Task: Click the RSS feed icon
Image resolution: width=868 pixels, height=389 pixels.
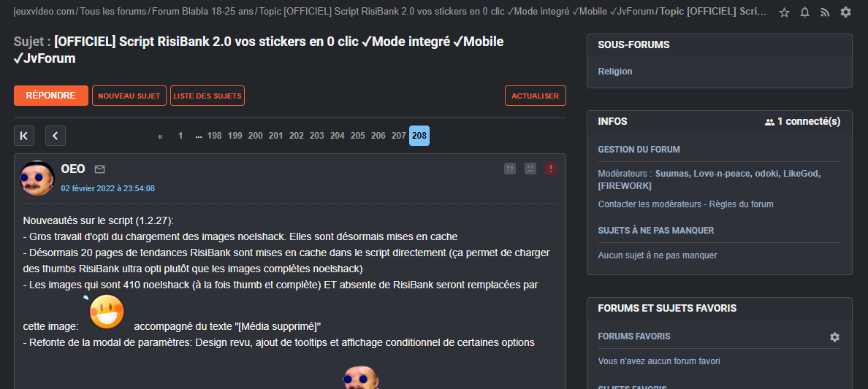Action: tap(825, 12)
